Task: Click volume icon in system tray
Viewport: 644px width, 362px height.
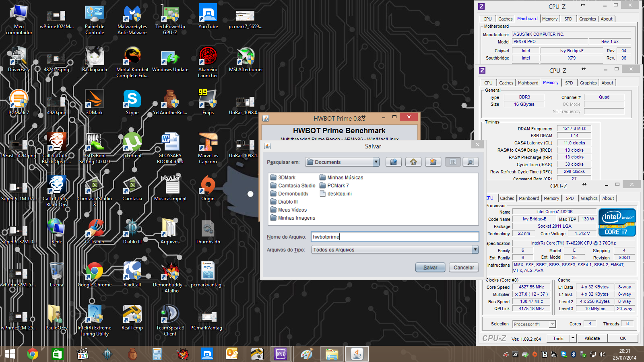Action: (x=603, y=354)
